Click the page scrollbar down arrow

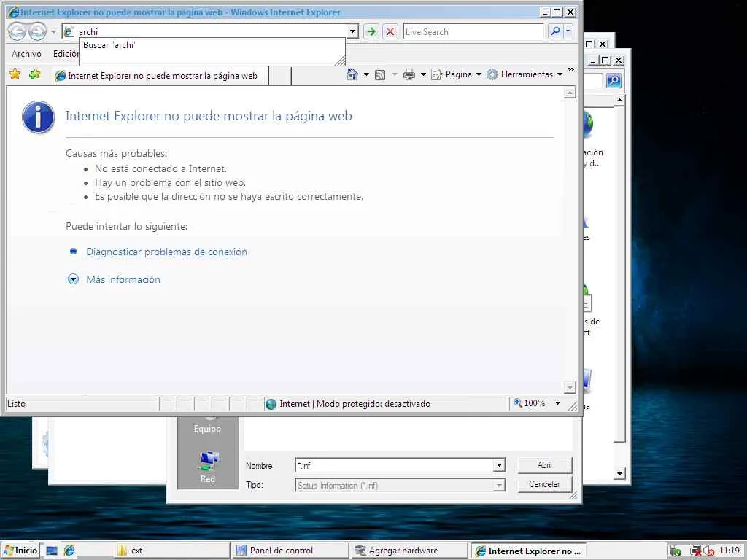coord(570,388)
